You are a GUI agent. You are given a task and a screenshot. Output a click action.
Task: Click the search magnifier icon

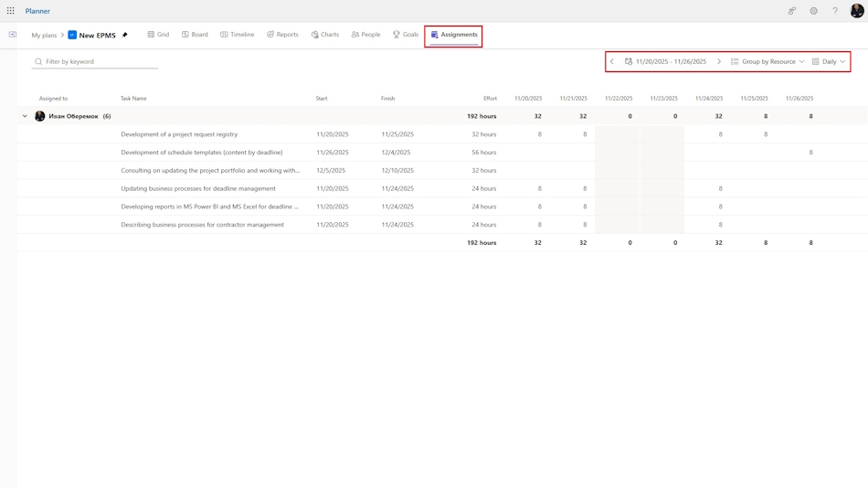tap(38, 61)
